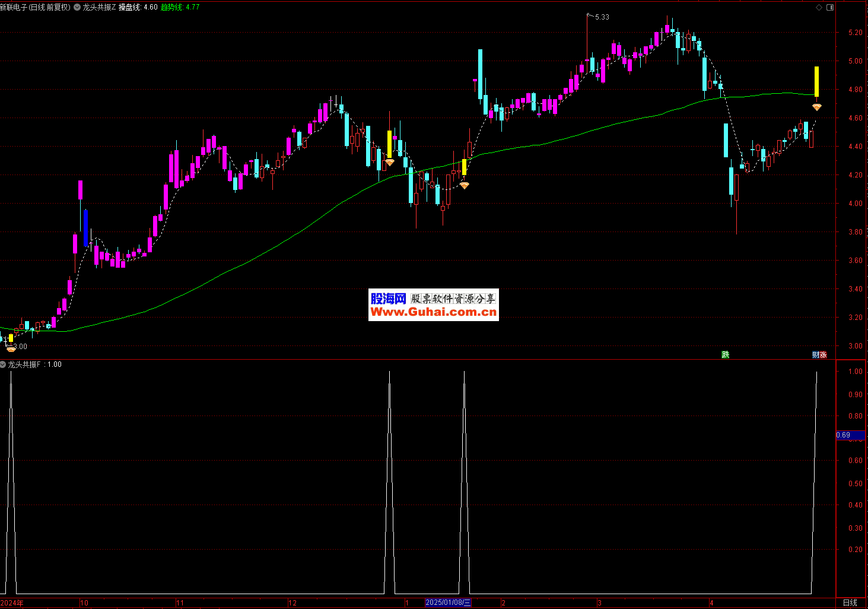Click the diamond signal below the 2025/01/08 candle
Screen dimensions: 868x609
pos(465,186)
